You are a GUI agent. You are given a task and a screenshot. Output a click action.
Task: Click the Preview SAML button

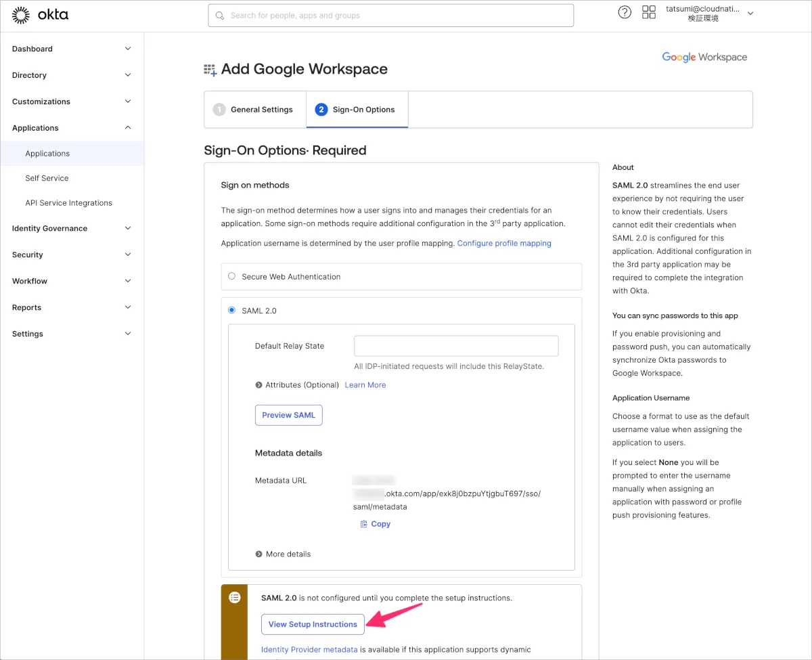[288, 415]
